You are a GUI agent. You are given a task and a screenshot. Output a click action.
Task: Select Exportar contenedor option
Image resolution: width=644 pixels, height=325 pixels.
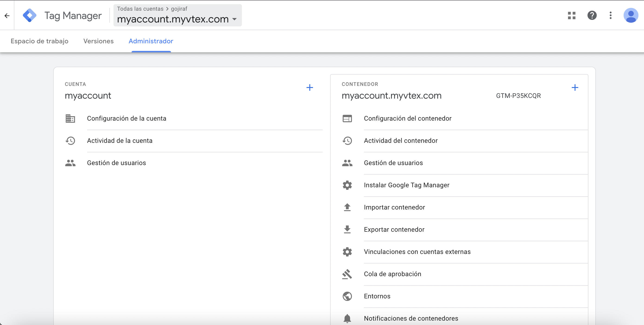(x=394, y=230)
